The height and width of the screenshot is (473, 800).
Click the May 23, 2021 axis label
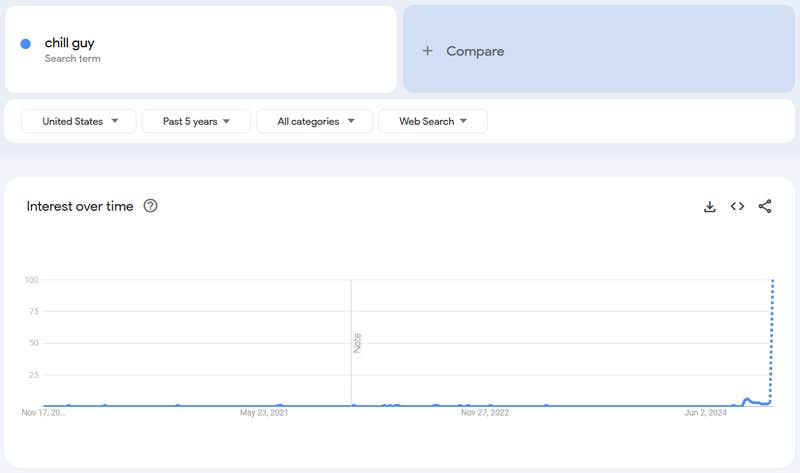coord(264,412)
